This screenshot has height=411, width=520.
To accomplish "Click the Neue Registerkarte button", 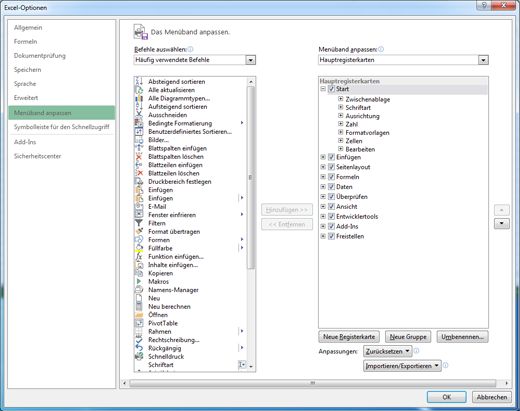I will tap(349, 337).
